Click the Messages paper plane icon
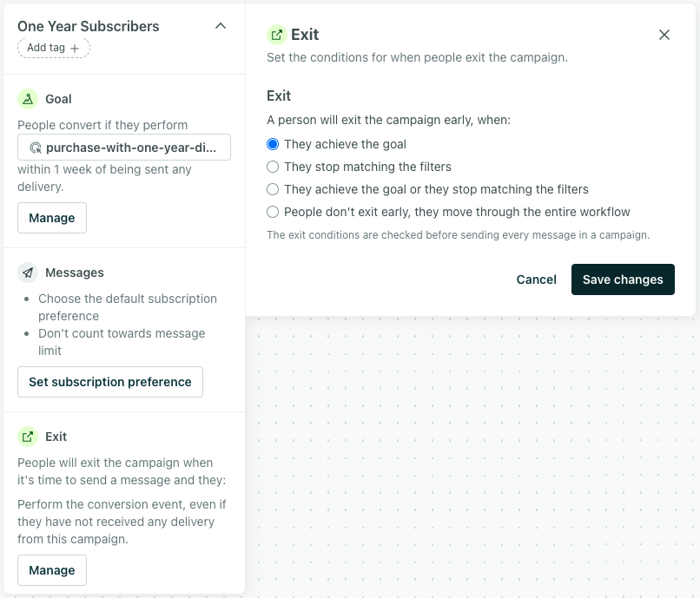 tap(28, 273)
